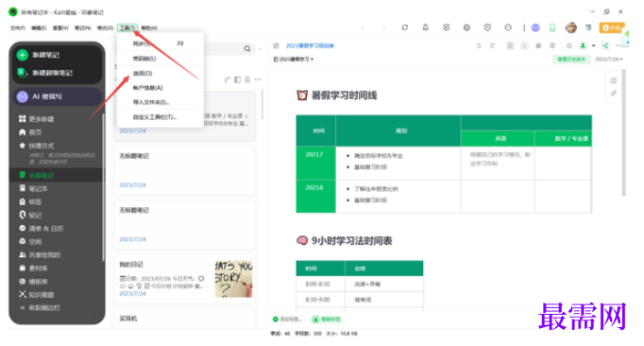The image size is (644, 346).
Task: Open the 买耳机 note
Action: pyautogui.click(x=185, y=320)
